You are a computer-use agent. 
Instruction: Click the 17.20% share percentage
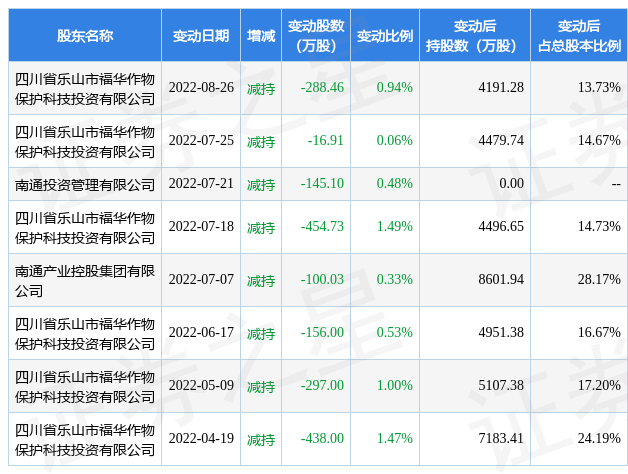point(599,385)
